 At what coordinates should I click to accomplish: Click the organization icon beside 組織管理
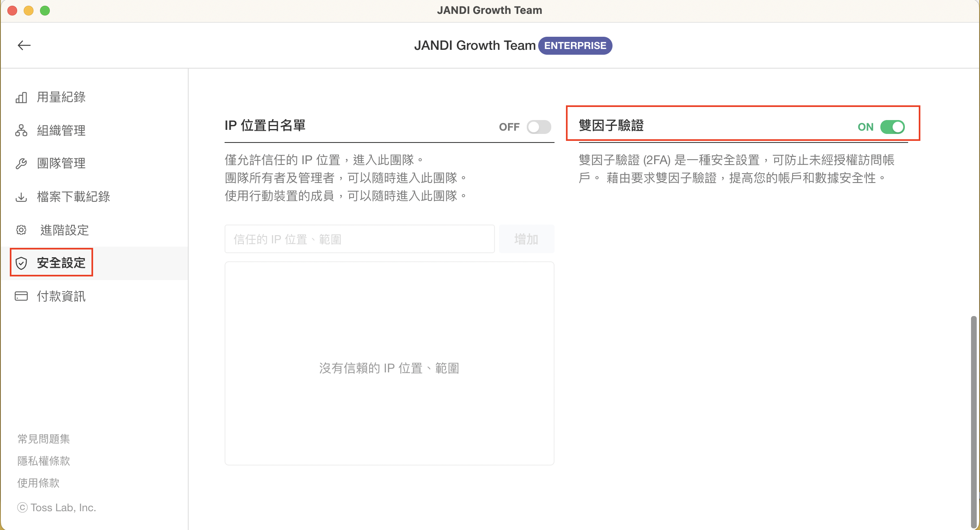21,131
